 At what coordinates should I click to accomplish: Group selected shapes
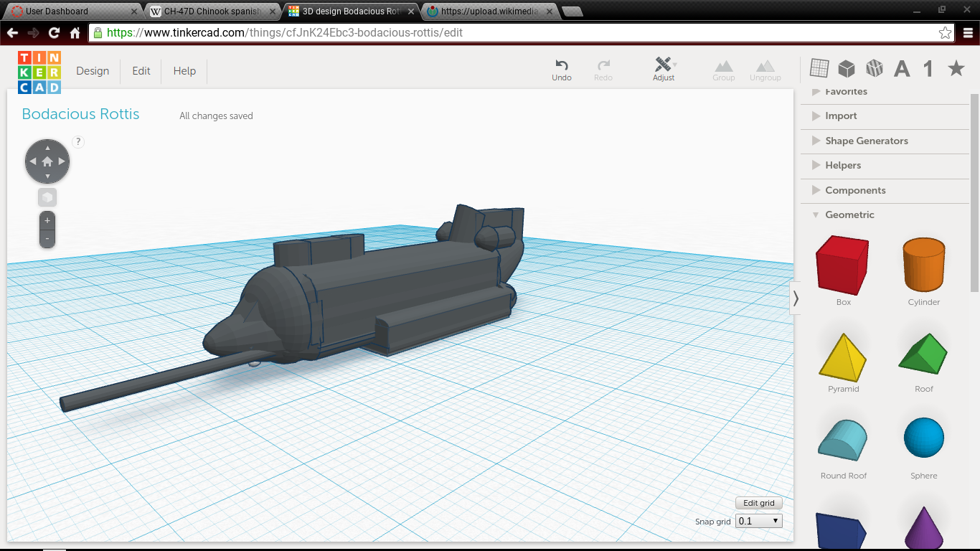coord(724,70)
